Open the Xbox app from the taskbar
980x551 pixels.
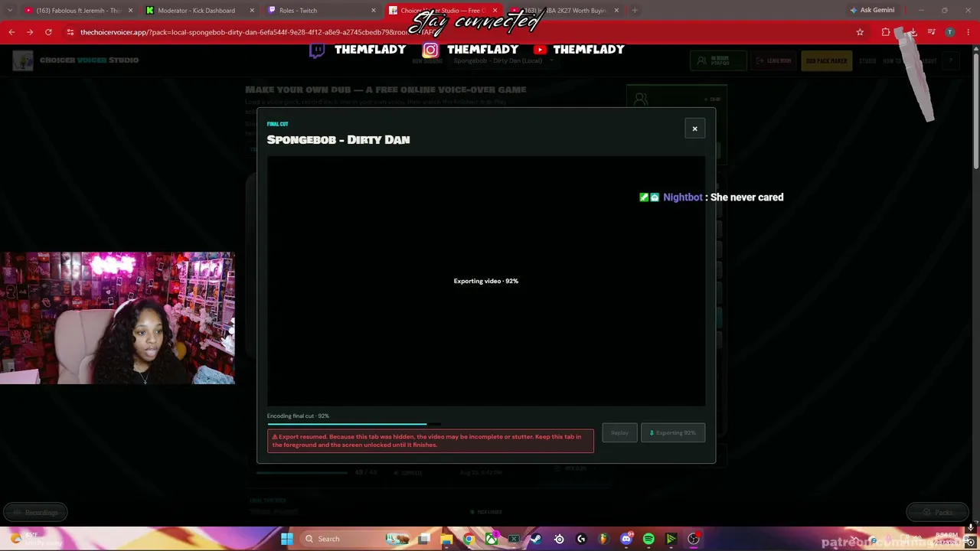[492, 539]
